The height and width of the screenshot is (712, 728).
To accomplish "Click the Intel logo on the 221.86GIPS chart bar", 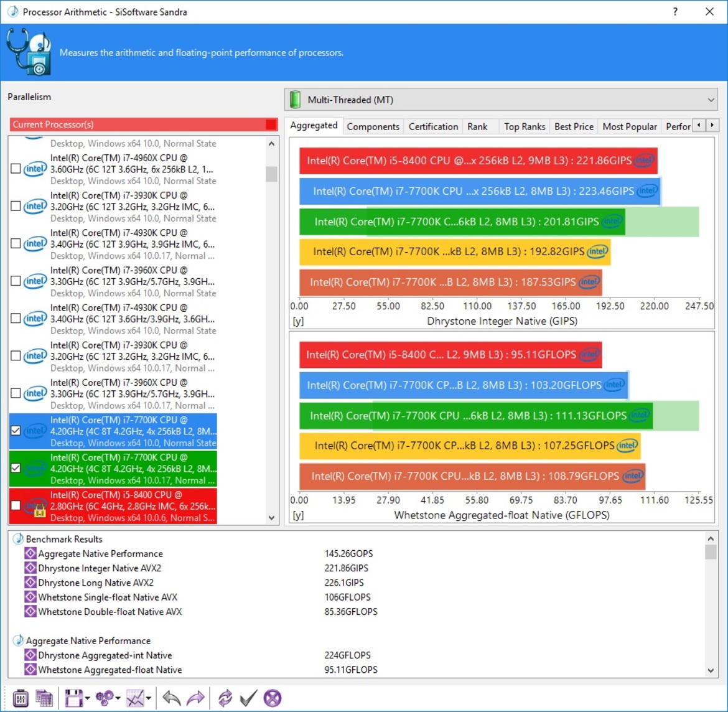I will 644,161.
